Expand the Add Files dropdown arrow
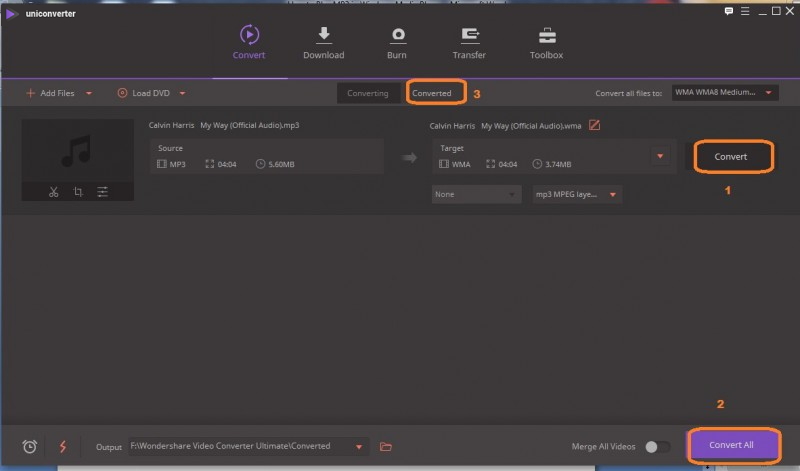This screenshot has width=800, height=471. click(89, 93)
